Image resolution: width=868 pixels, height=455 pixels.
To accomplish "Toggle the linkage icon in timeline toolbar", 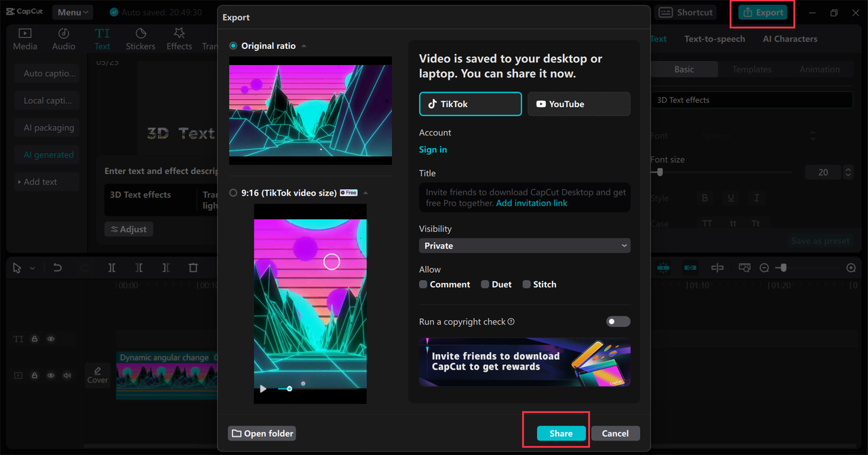I will tap(690, 268).
